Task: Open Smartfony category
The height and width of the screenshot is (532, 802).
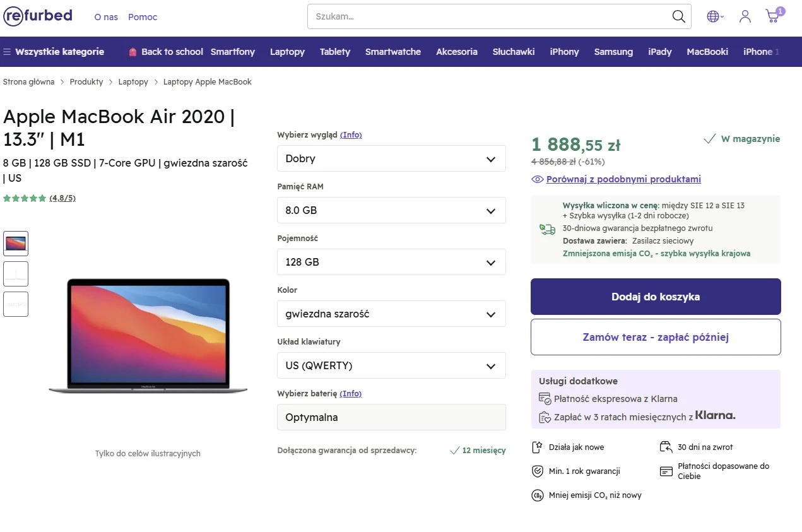Action: [x=233, y=52]
